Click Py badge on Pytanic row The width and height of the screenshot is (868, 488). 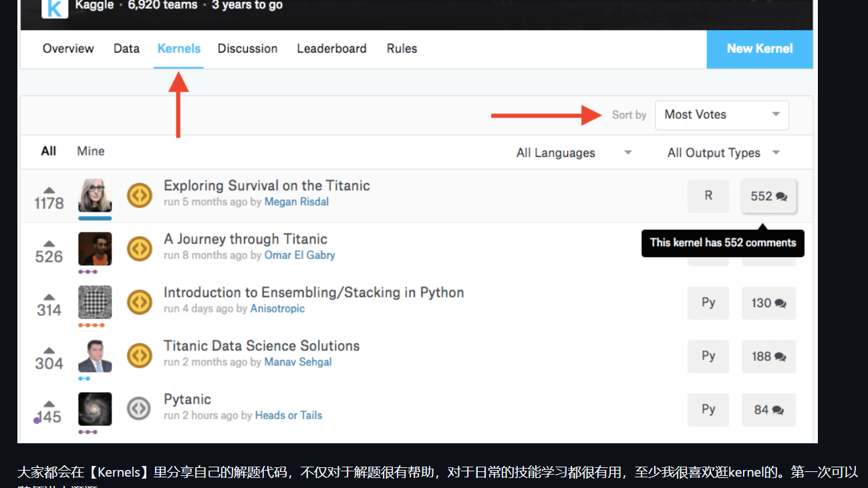[x=708, y=410]
